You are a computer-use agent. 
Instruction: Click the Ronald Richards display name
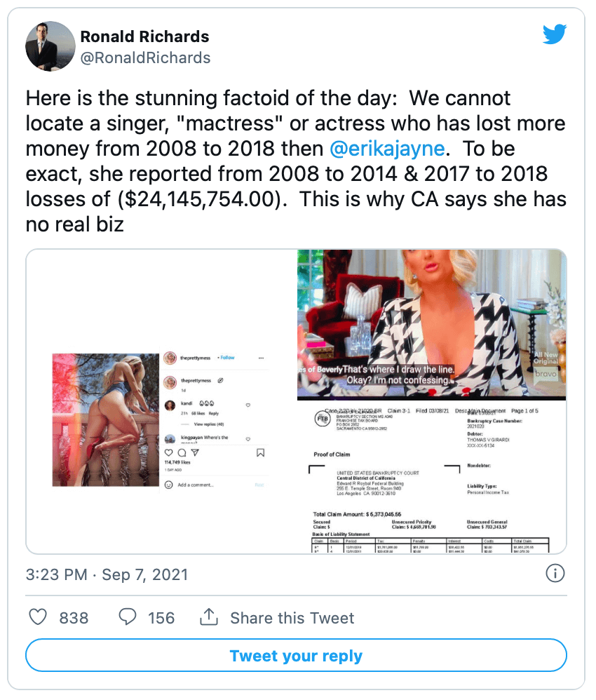pyautogui.click(x=144, y=36)
